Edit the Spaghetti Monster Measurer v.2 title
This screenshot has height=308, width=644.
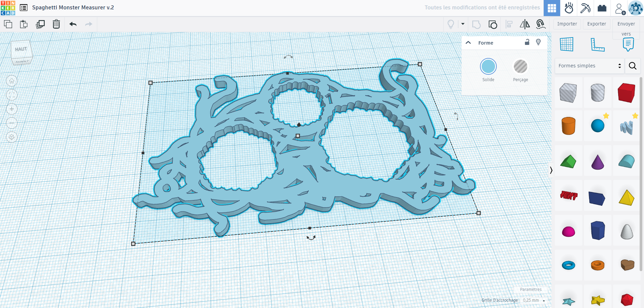(x=73, y=7)
